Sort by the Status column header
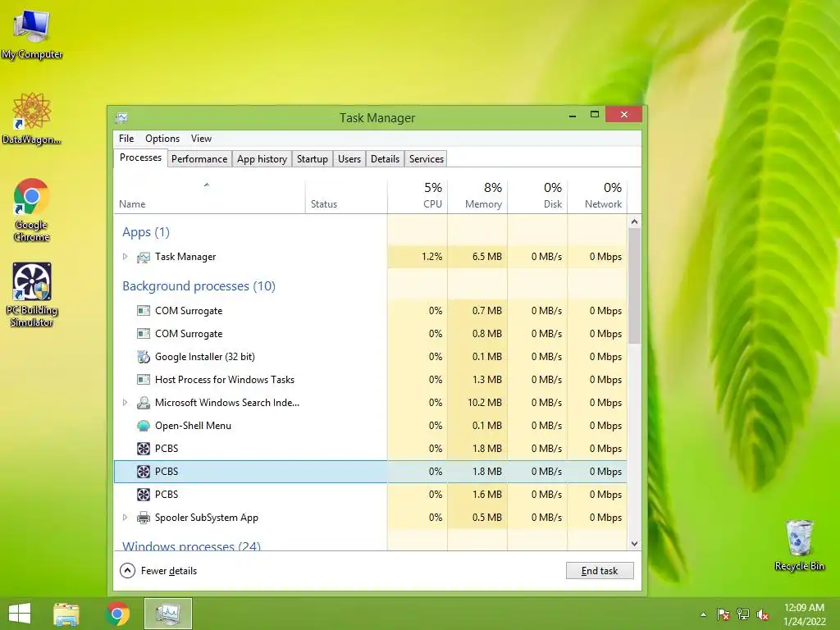This screenshot has height=630, width=840. [346, 196]
